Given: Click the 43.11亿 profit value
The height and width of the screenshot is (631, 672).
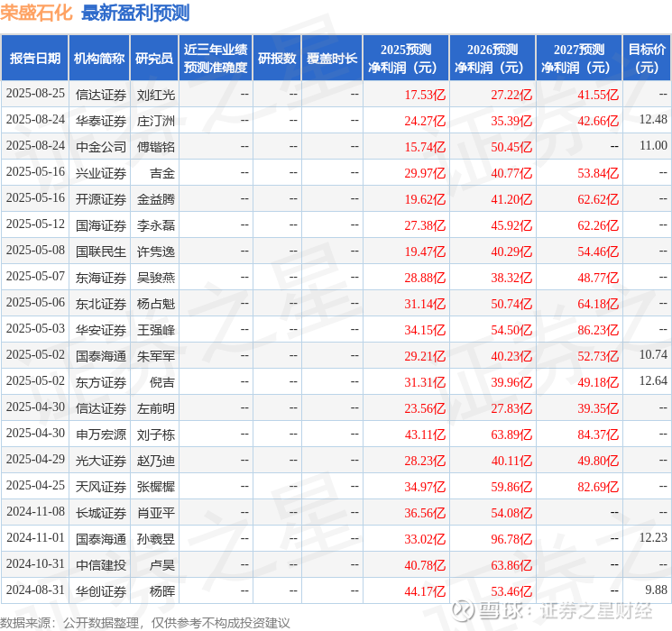Looking at the screenshot, I should pyautogui.click(x=425, y=434).
